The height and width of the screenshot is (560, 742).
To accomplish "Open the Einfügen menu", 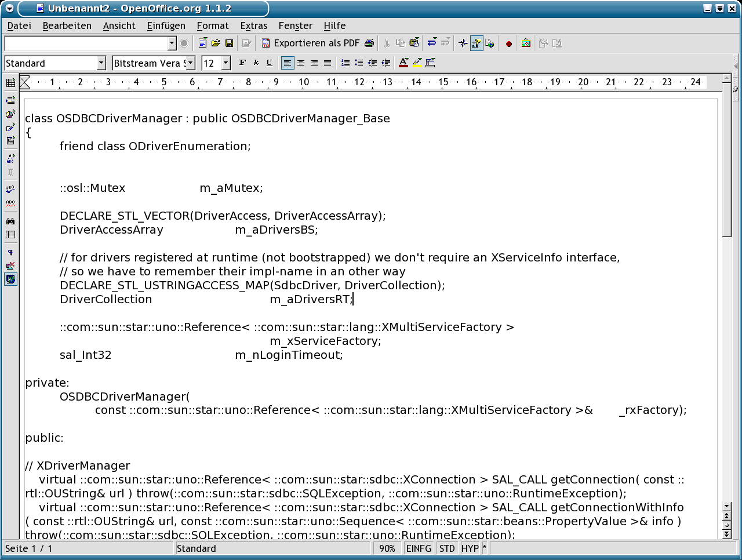I will [166, 26].
